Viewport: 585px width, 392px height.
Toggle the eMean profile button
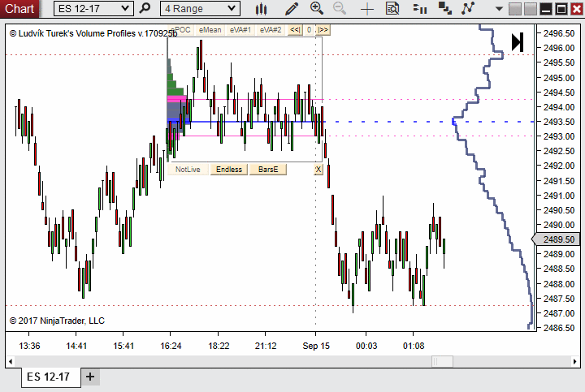click(210, 30)
